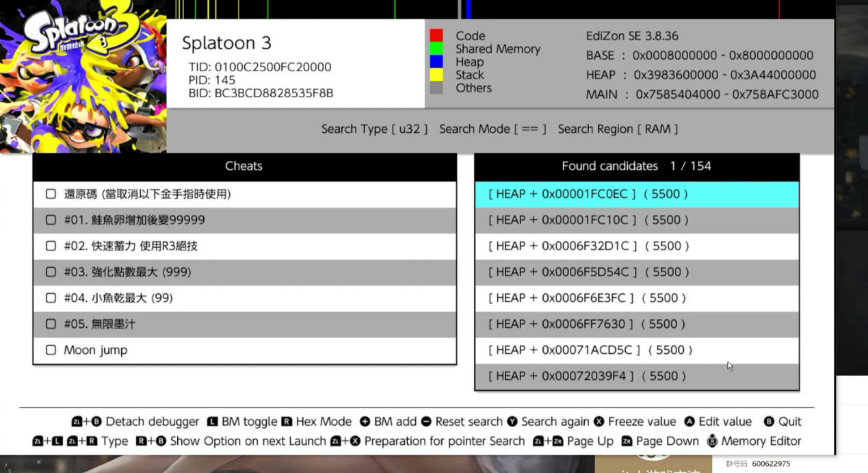This screenshot has width=868, height=473.
Task: Click the Cheats panel header
Action: 244,166
